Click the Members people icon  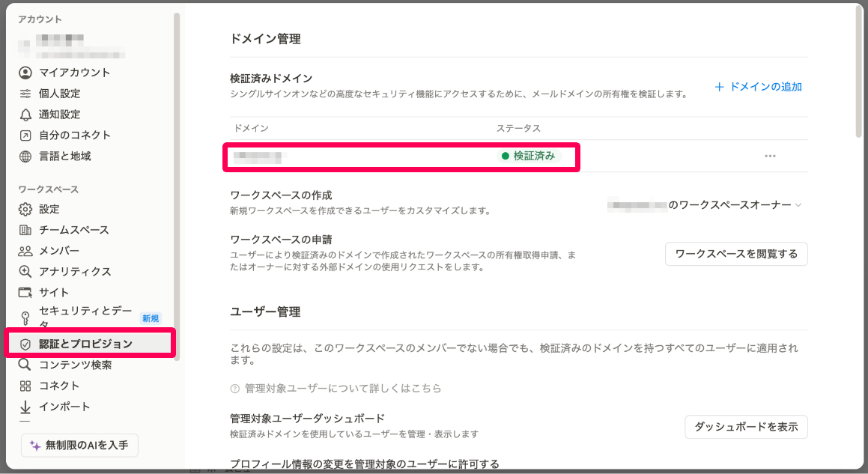coord(25,251)
